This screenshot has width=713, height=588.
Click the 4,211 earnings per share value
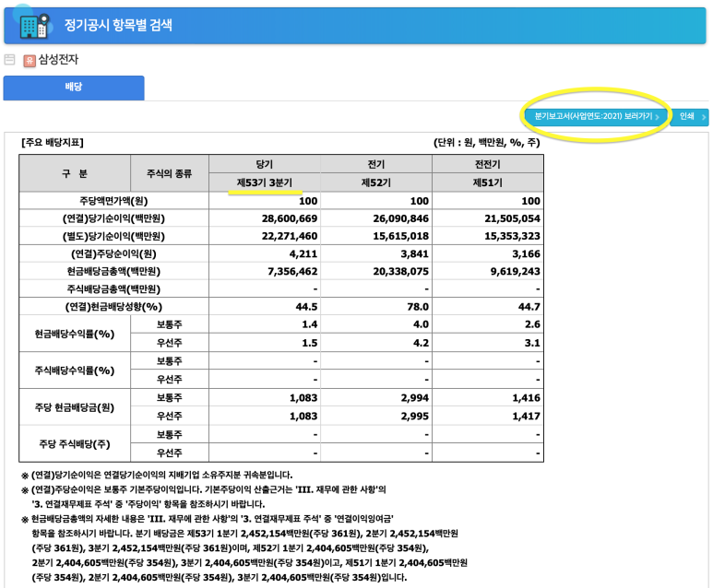[303, 254]
